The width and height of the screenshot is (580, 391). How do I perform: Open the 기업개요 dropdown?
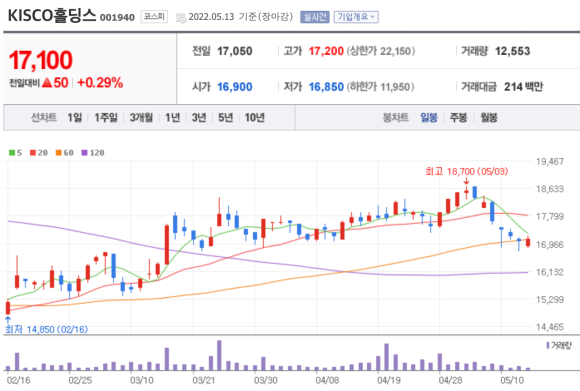[x=356, y=17]
